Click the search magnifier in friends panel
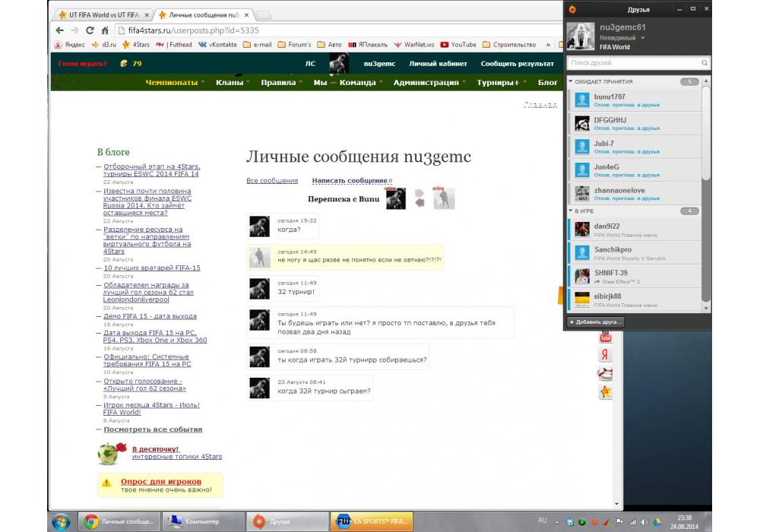760x532 pixels. pos(705,63)
